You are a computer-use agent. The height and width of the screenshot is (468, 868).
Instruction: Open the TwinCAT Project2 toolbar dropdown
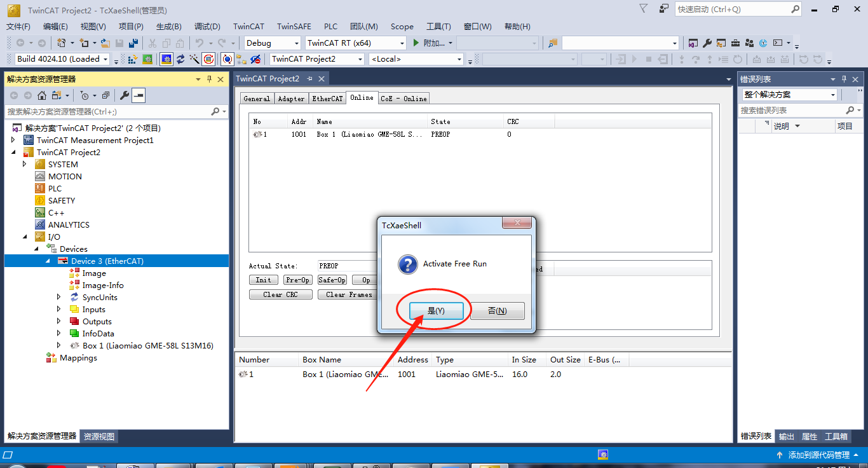pos(317,59)
